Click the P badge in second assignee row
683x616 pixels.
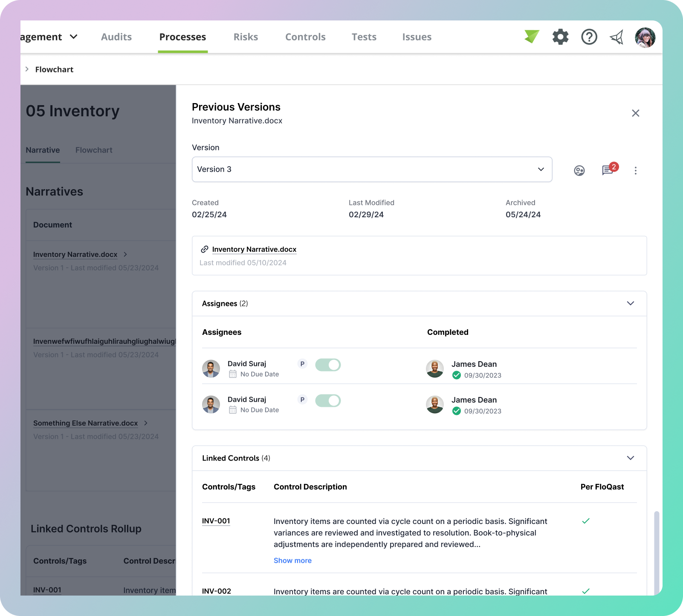pos(302,400)
